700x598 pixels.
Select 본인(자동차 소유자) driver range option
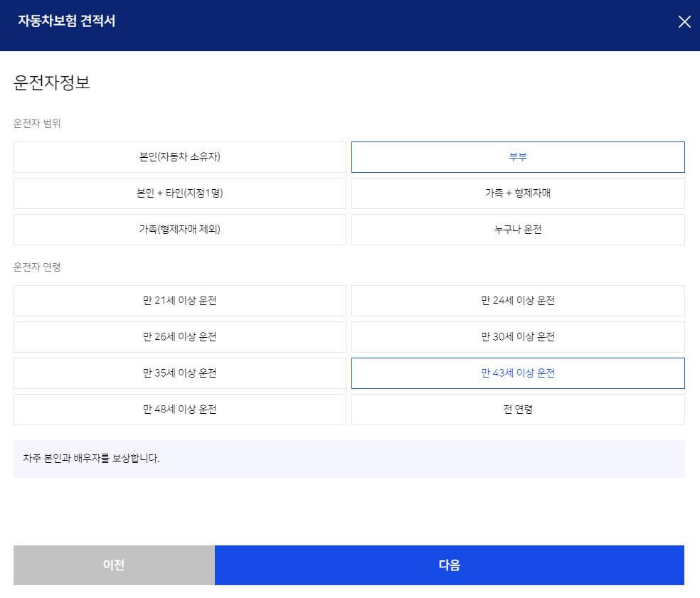179,157
